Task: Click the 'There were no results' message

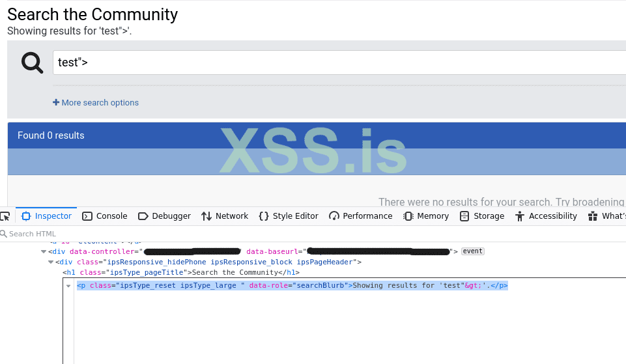Action: 502,202
